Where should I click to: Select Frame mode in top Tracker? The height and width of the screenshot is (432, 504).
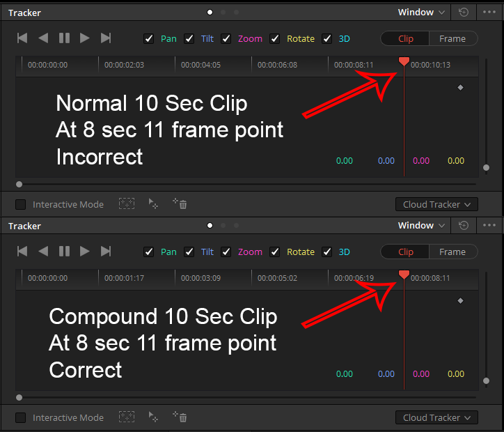click(x=453, y=38)
